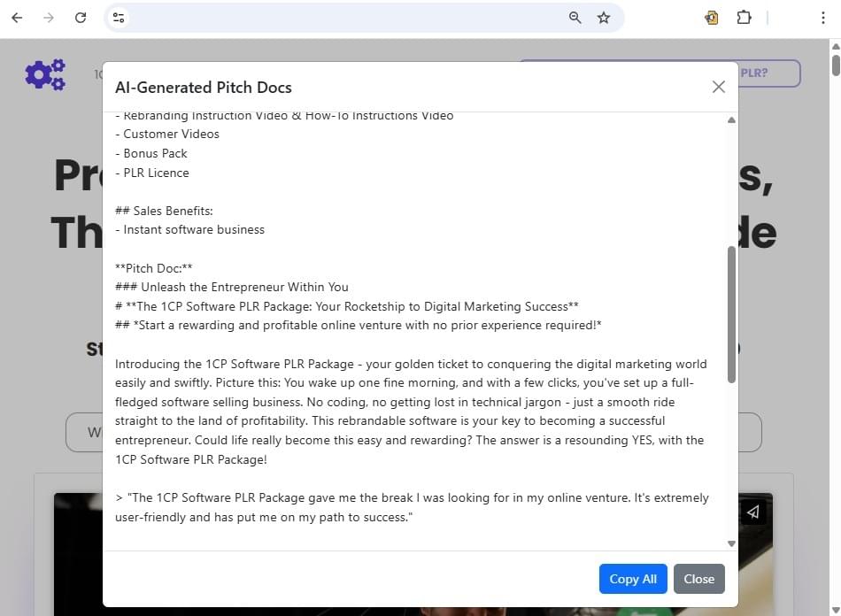Close the pitch docs dialog with X
The height and width of the screenshot is (616, 841).
click(x=719, y=87)
